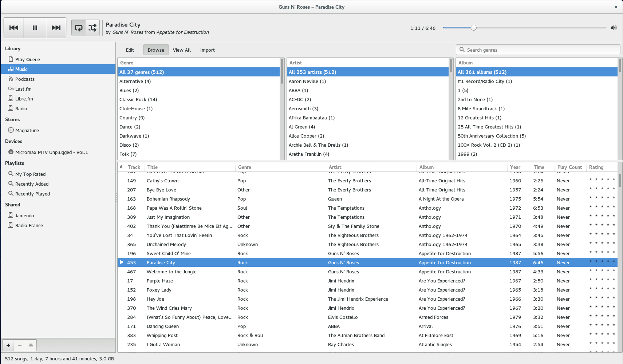The width and height of the screenshot is (623, 364).
Task: Click the View All option
Action: click(x=182, y=50)
